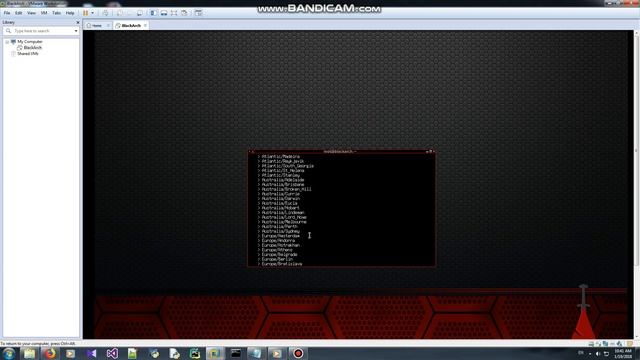
Task: Click the volume icon in system tray
Action: (x=598, y=354)
